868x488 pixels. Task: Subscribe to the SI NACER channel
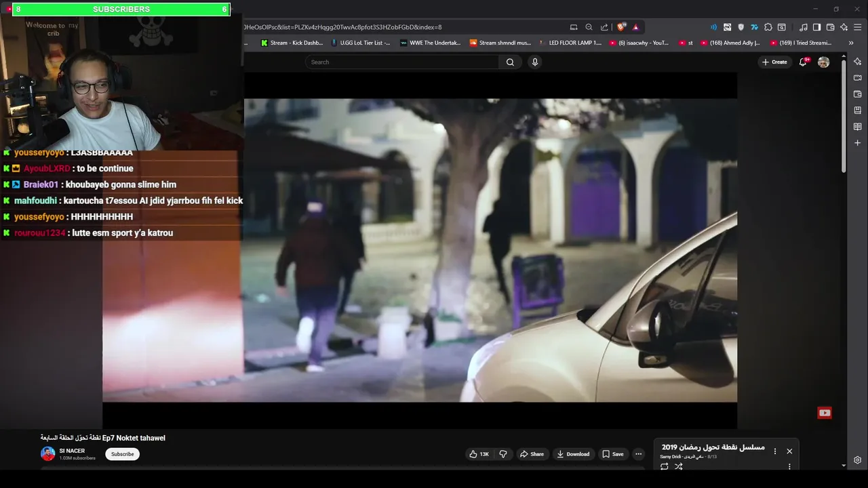[122, 454]
